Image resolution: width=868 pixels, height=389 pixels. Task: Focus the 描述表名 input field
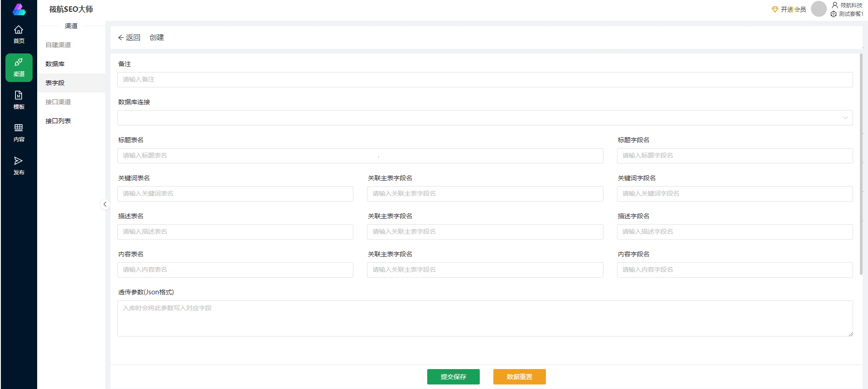click(235, 232)
